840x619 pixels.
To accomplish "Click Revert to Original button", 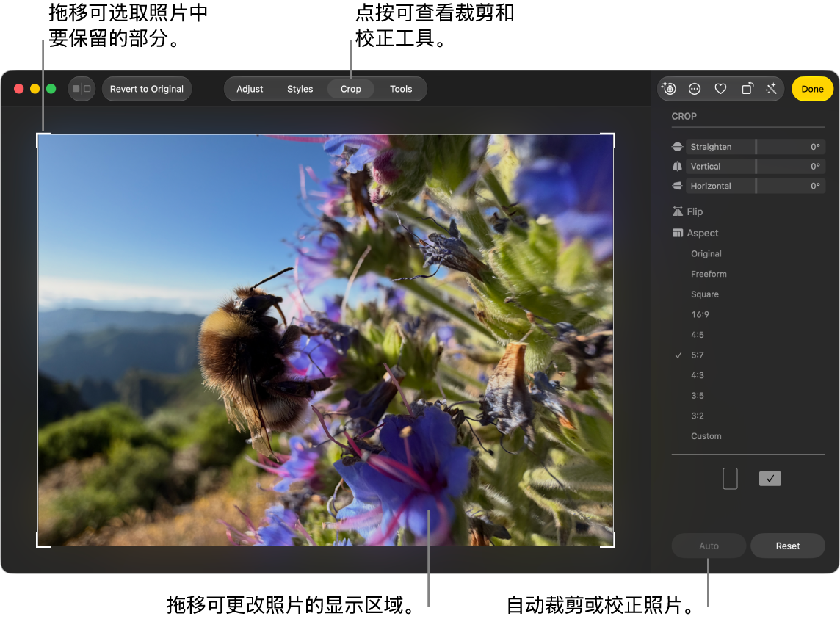I will click(147, 89).
